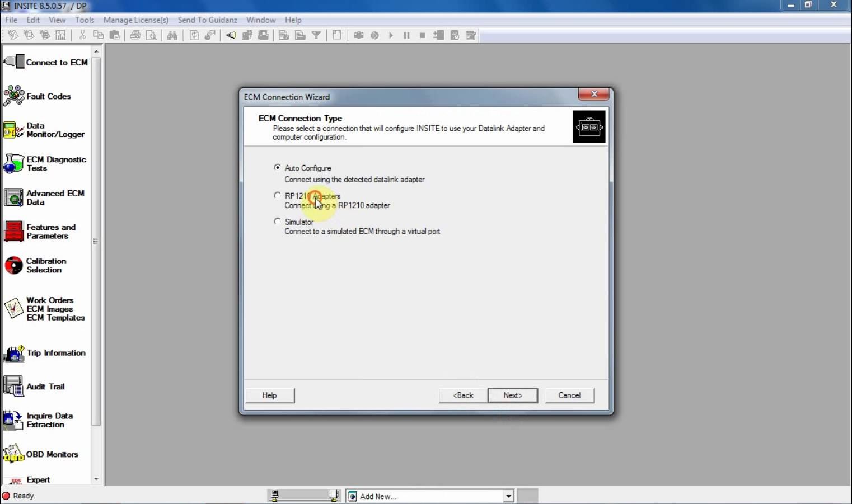The width and height of the screenshot is (852, 504).
Task: Click the Copy toolbar icon
Action: [99, 35]
